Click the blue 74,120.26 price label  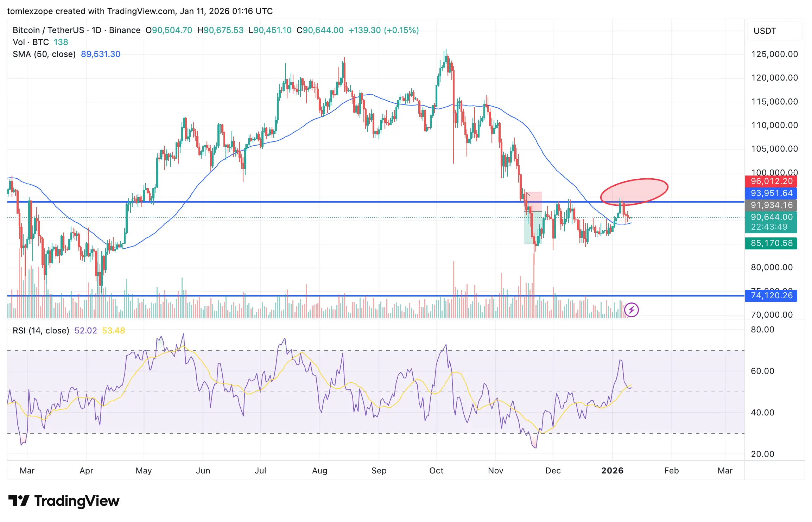point(771,295)
